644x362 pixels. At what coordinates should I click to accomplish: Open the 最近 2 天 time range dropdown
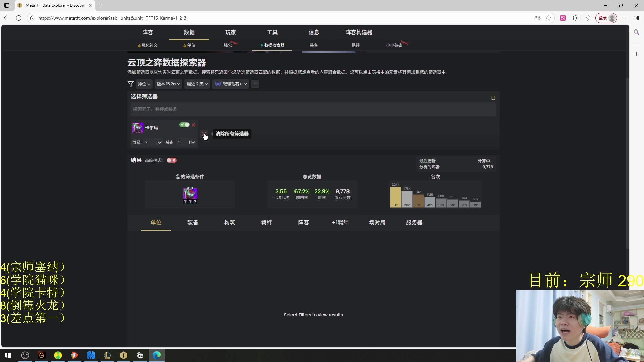click(197, 84)
